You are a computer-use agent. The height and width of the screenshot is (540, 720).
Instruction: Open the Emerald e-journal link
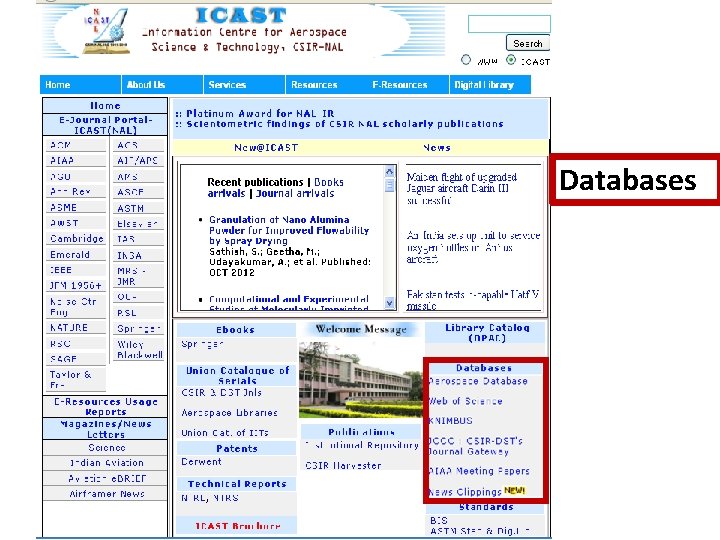[x=70, y=254]
